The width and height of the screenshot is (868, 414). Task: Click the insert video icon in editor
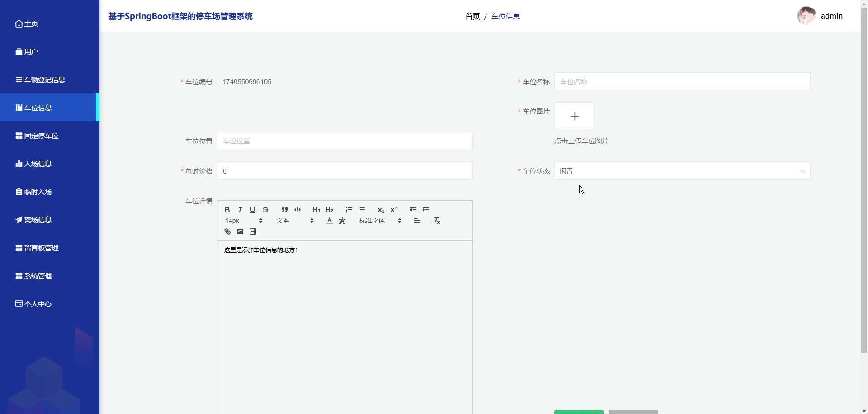tap(253, 232)
